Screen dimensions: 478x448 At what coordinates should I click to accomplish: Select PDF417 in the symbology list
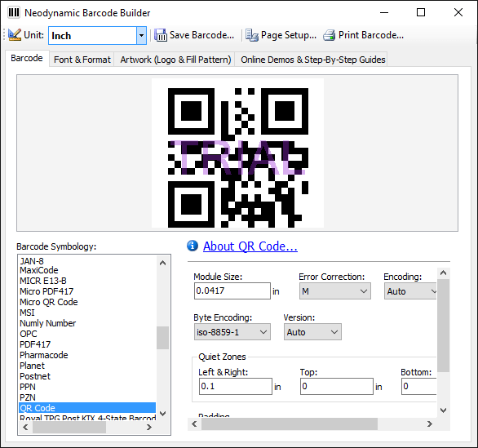[87, 344]
